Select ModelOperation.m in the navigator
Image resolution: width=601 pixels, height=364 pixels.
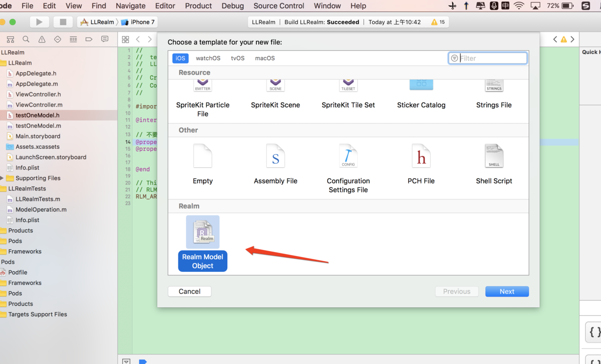pyautogui.click(x=41, y=209)
